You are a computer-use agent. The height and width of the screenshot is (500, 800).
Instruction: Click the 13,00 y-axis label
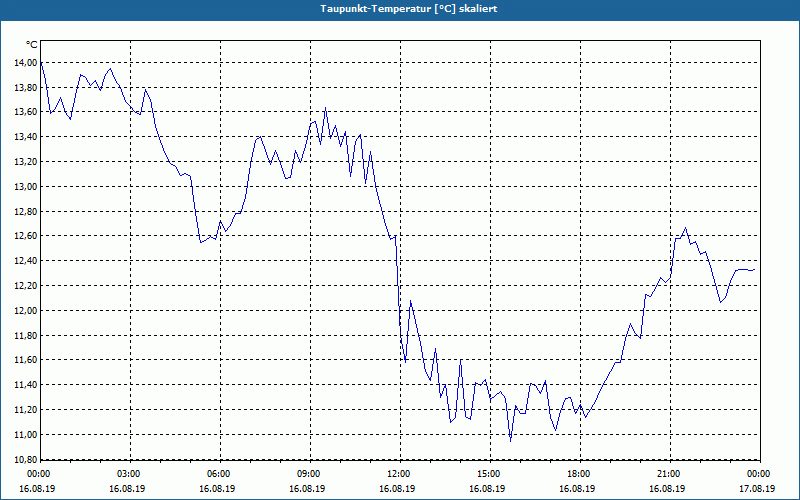click(x=26, y=186)
